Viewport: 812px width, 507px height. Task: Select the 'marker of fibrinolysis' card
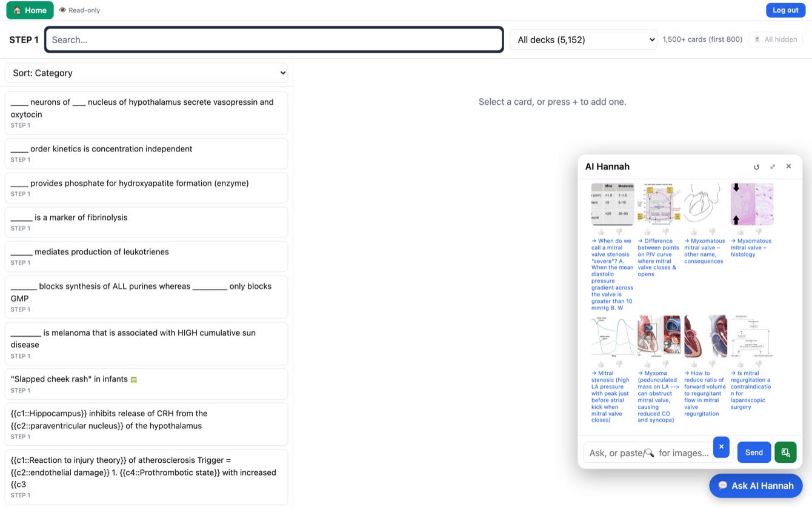point(146,222)
